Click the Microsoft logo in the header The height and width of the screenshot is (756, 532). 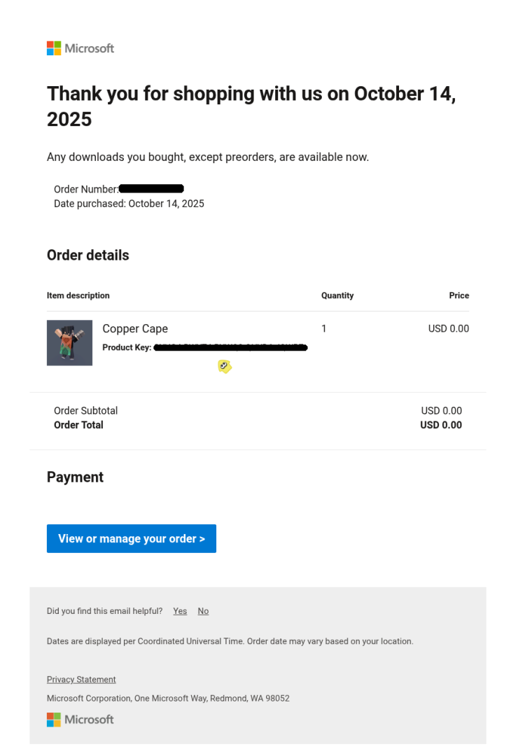click(80, 48)
